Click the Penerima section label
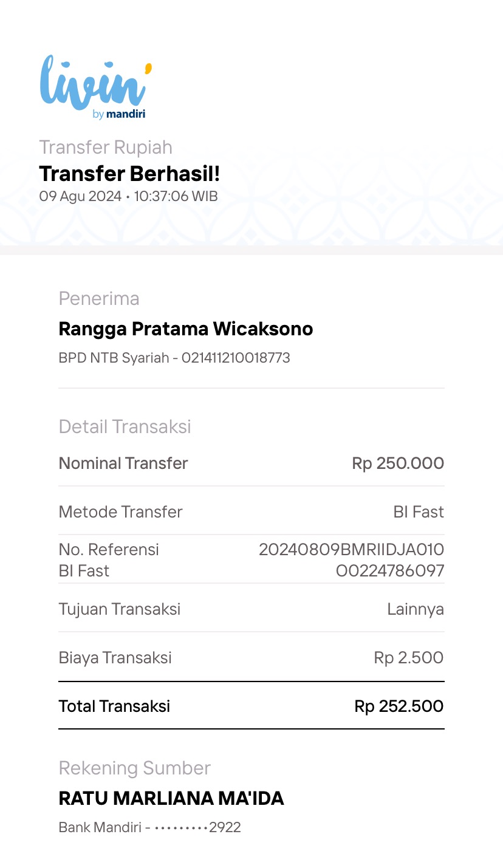503x868 pixels. pos(99,298)
